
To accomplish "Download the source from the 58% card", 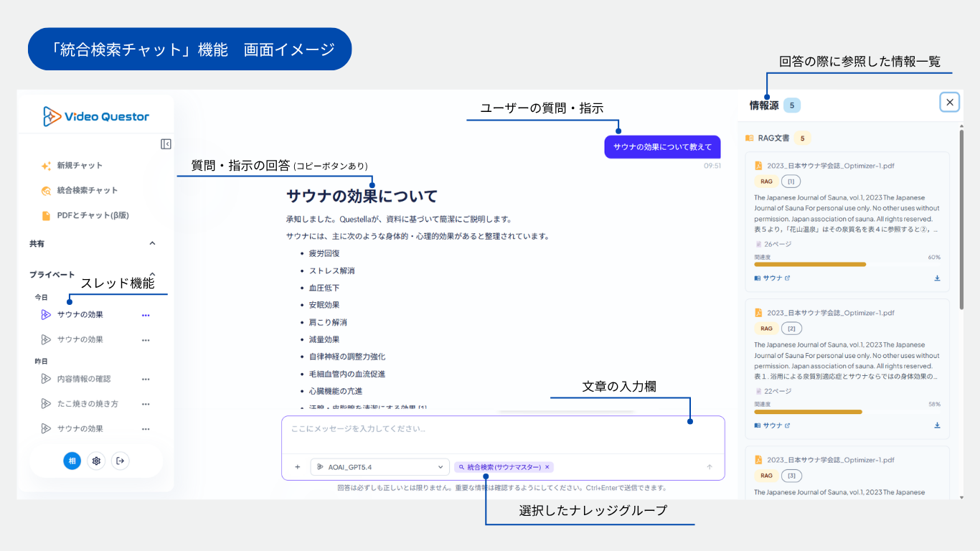I will [x=937, y=425].
